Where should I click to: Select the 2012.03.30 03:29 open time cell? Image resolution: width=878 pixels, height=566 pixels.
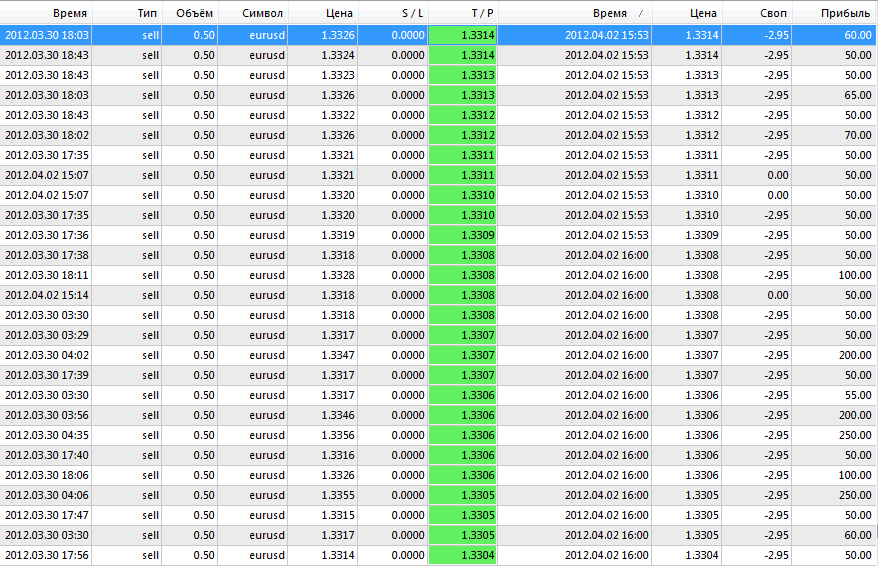point(46,335)
